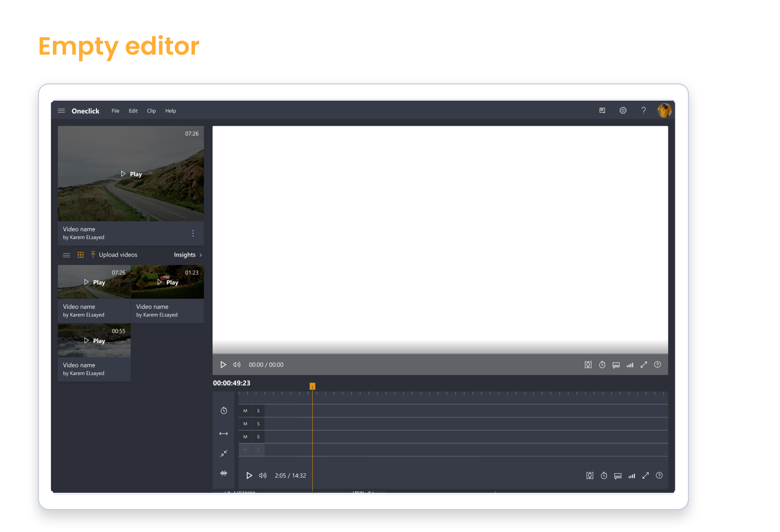
Task: Click the settings gear icon in top bar
Action: (x=623, y=111)
